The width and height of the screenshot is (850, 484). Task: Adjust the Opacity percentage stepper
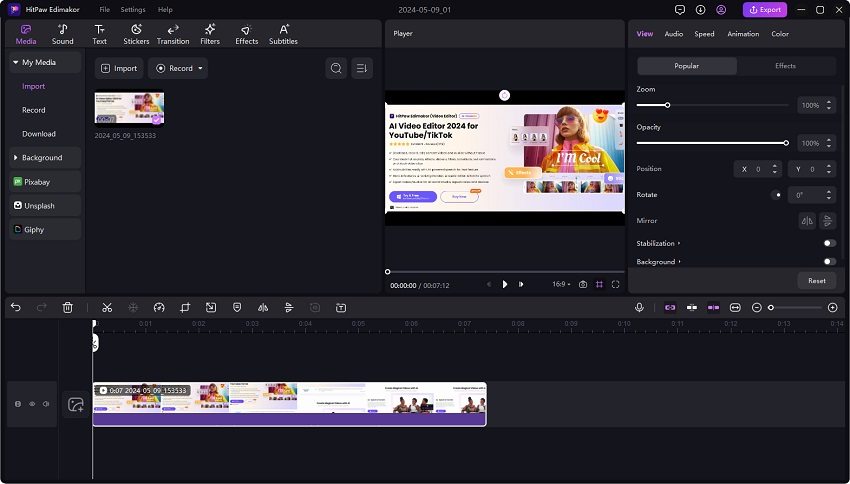pyautogui.click(x=829, y=143)
